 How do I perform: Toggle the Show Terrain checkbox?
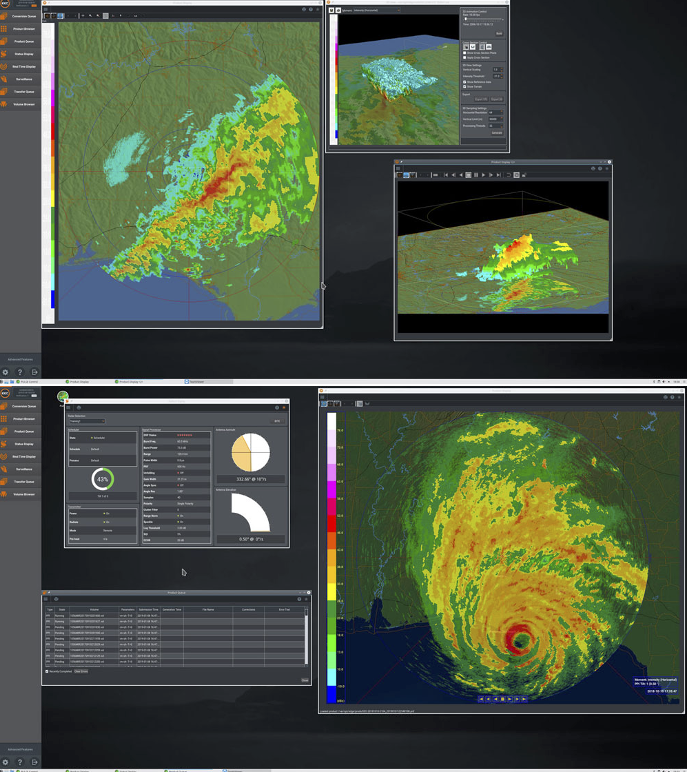point(464,87)
